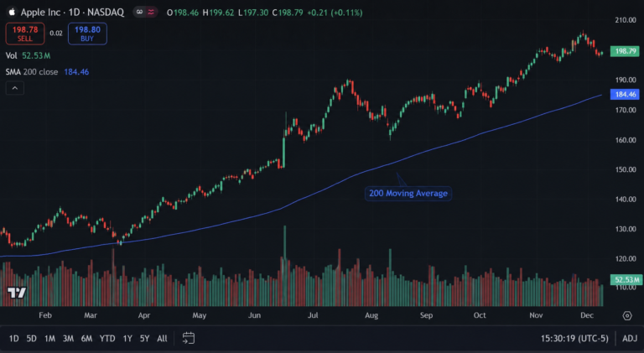Screen dimensions: 644x353
Task: Click the L197.30 low price value
Action: pos(253,13)
